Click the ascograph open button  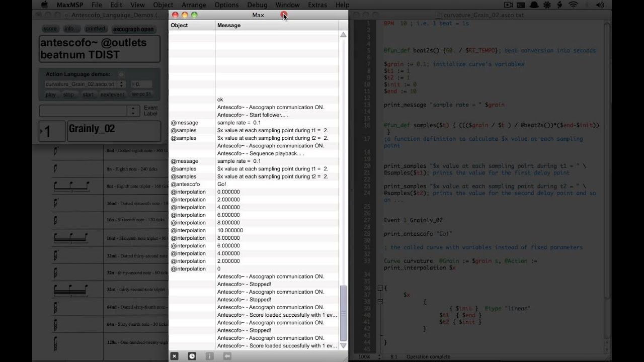point(133,29)
